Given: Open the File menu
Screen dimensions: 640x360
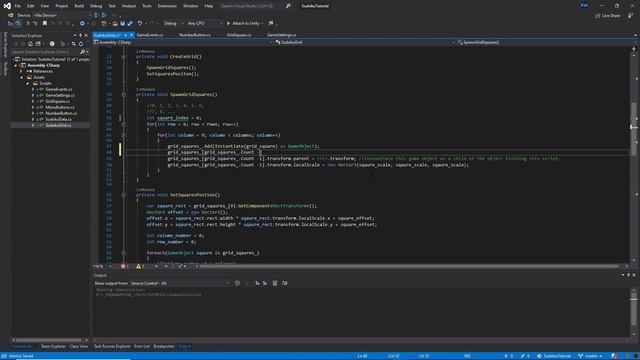Looking at the screenshot, I should point(18,6).
